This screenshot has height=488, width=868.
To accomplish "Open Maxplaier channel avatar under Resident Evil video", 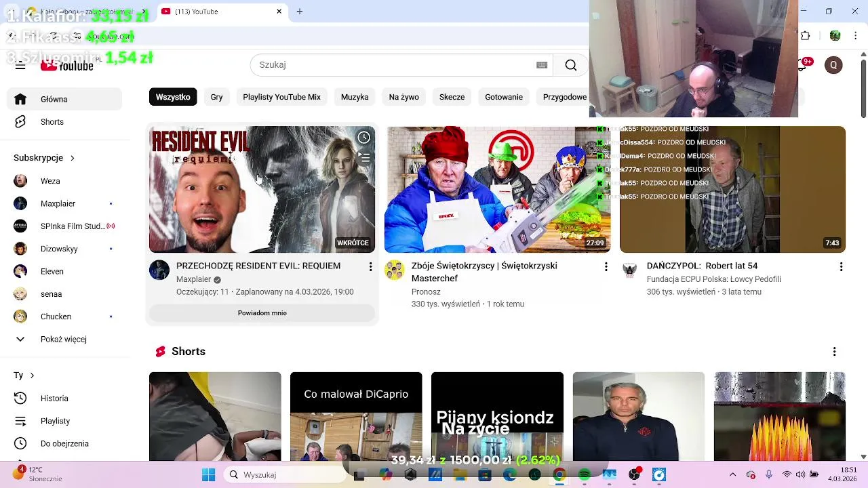I will coord(159,270).
